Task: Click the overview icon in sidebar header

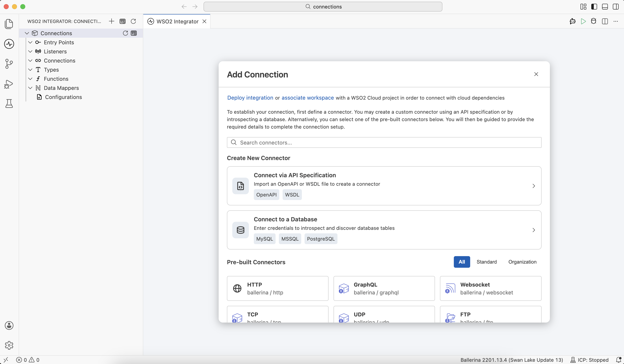Action: point(123,21)
